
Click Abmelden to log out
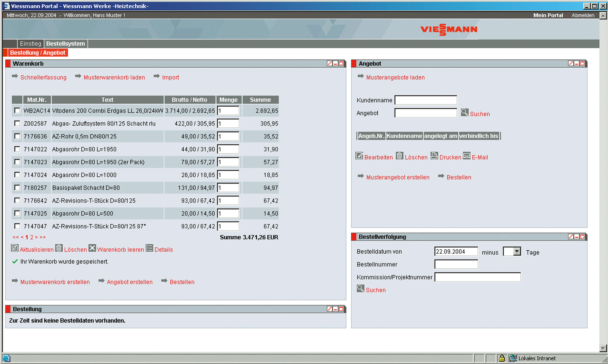pyautogui.click(x=583, y=15)
